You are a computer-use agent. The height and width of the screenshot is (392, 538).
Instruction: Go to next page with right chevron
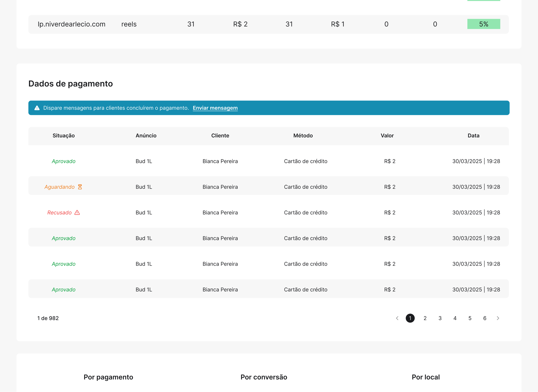coord(498,318)
